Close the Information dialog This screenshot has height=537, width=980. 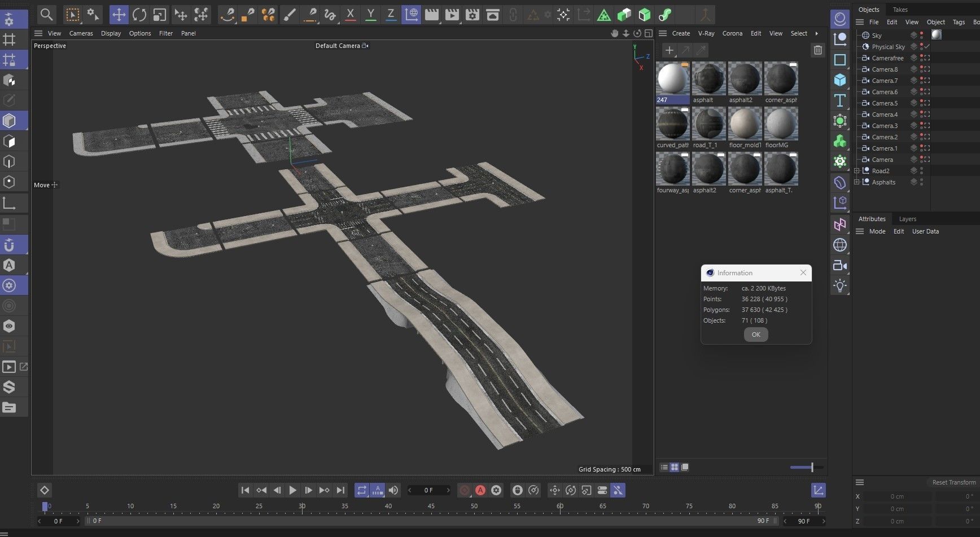click(803, 272)
